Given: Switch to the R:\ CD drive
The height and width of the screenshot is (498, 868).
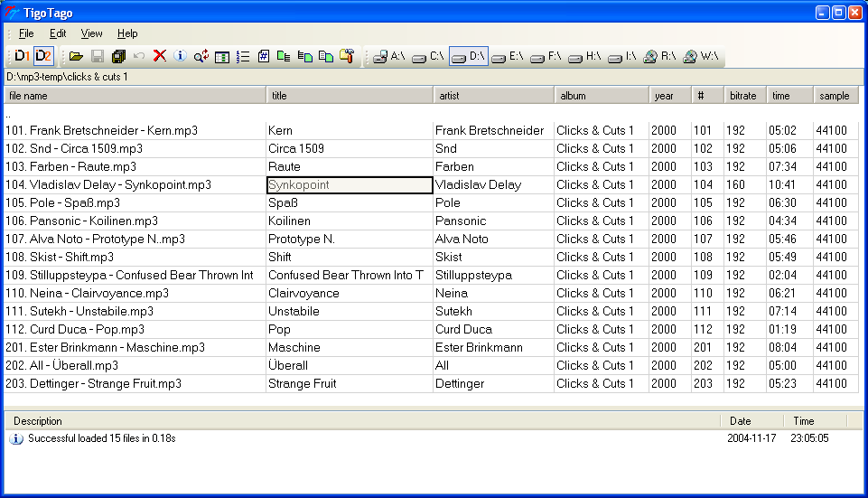Looking at the screenshot, I should (659, 56).
